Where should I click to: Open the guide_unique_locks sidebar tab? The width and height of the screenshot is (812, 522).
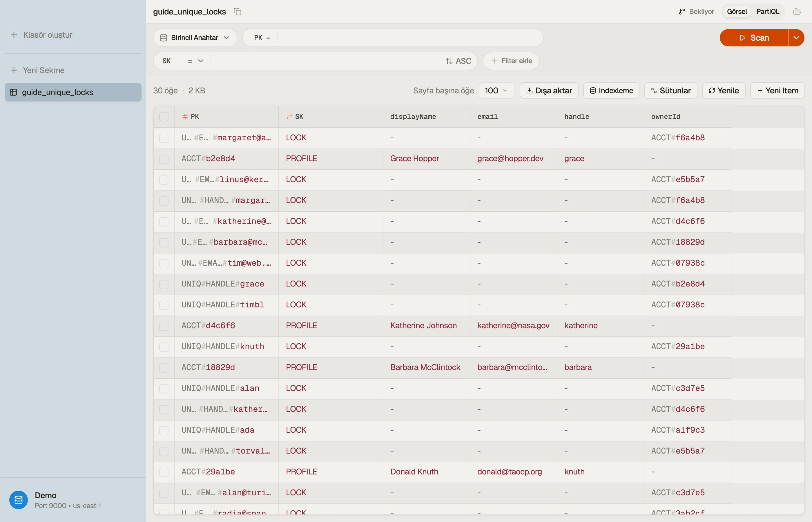[x=73, y=92]
